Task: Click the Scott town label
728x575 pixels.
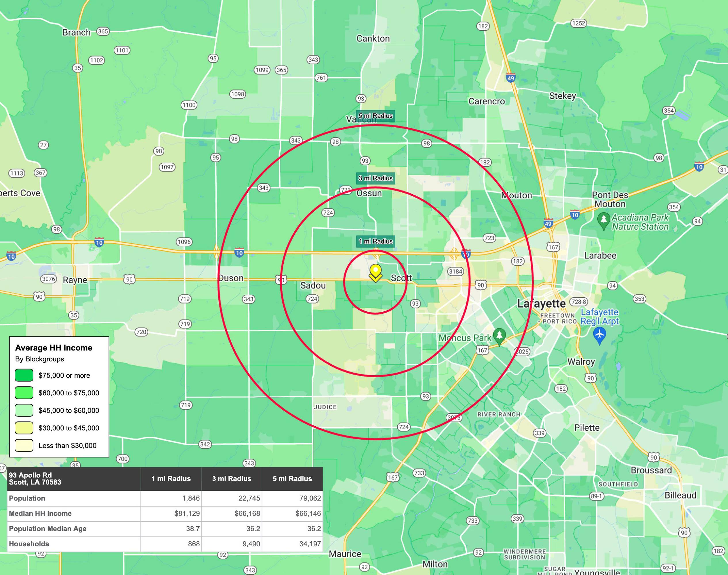Action: (x=401, y=278)
